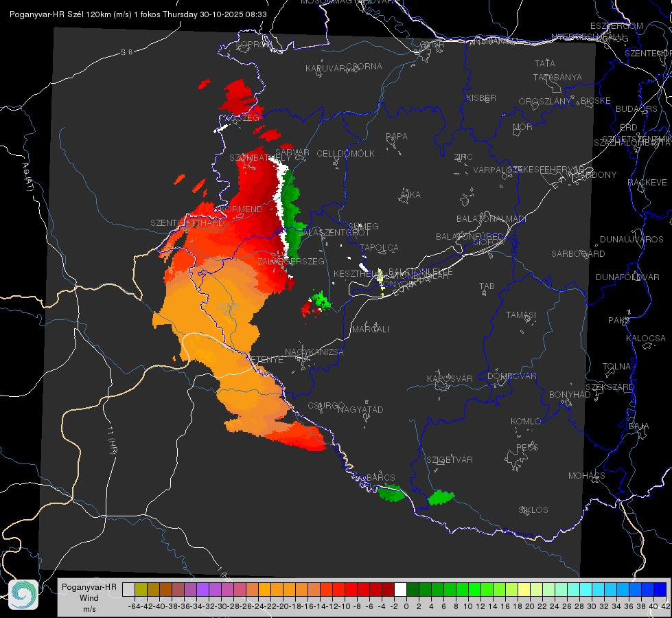Select the PAPA town label
This screenshot has width=672, height=618.
tap(397, 136)
